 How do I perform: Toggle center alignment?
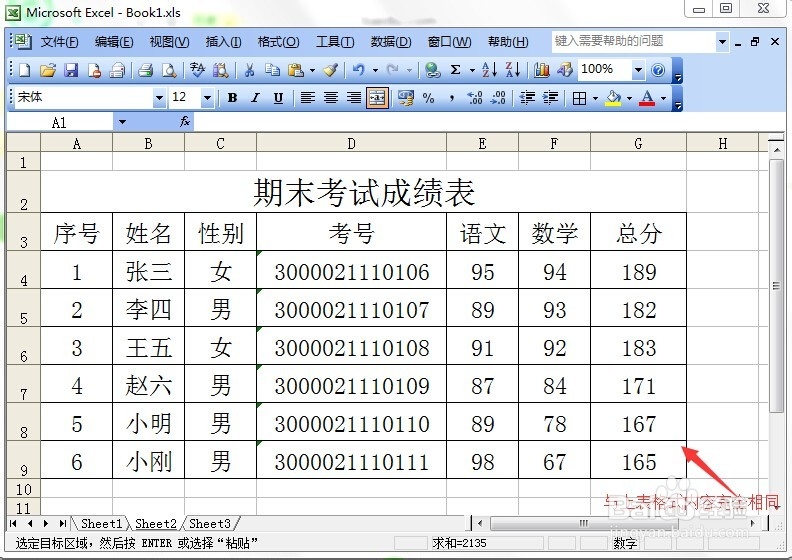point(331,98)
